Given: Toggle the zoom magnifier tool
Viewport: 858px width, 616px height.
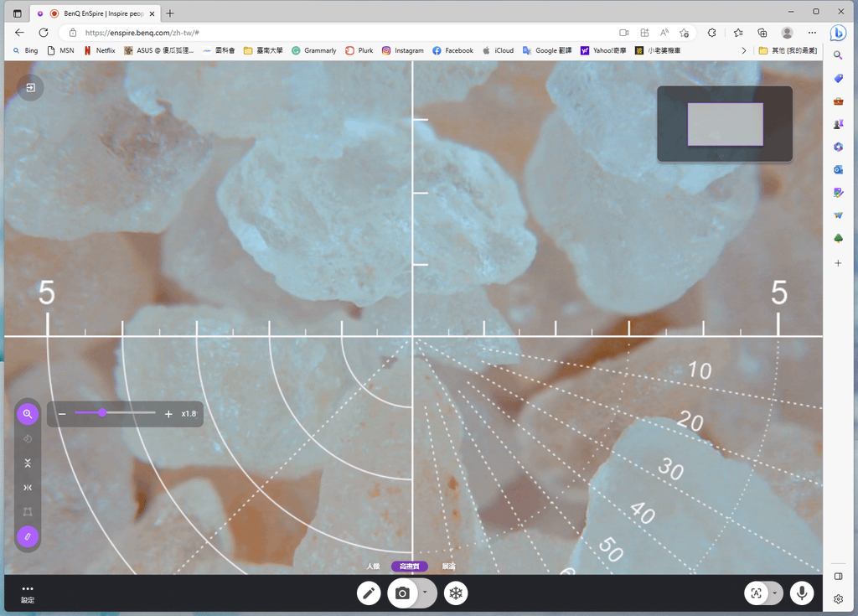Looking at the screenshot, I should (x=28, y=414).
